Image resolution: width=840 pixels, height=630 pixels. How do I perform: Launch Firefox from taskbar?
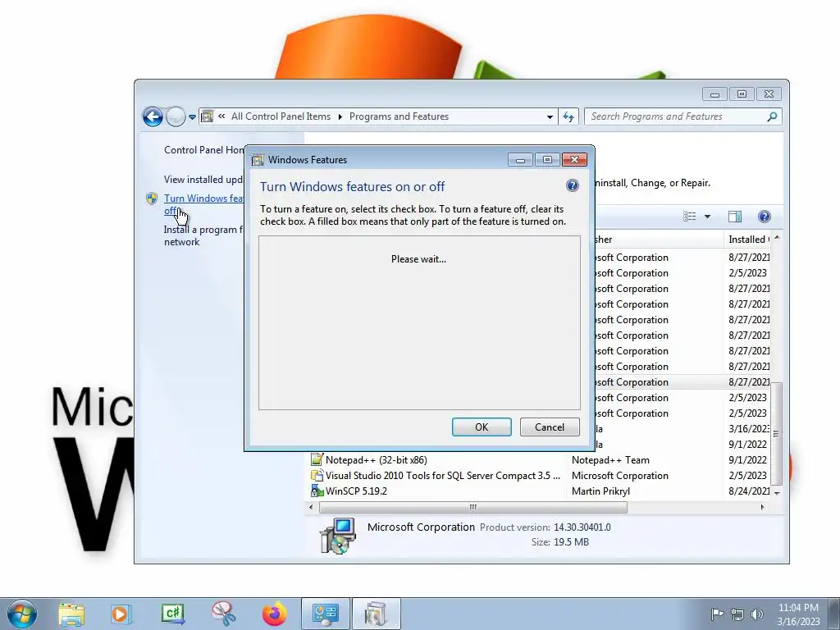click(274, 614)
